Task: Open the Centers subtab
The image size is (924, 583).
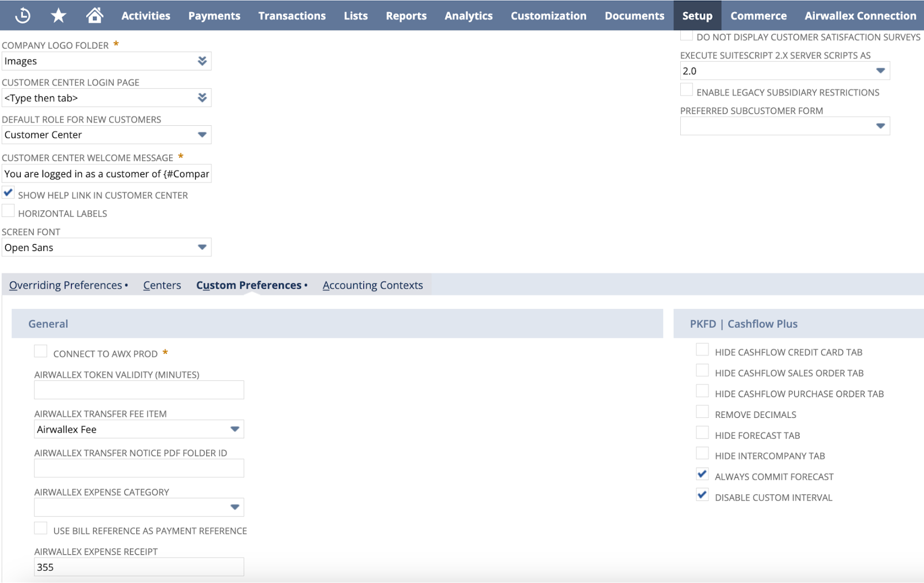Action: [162, 285]
